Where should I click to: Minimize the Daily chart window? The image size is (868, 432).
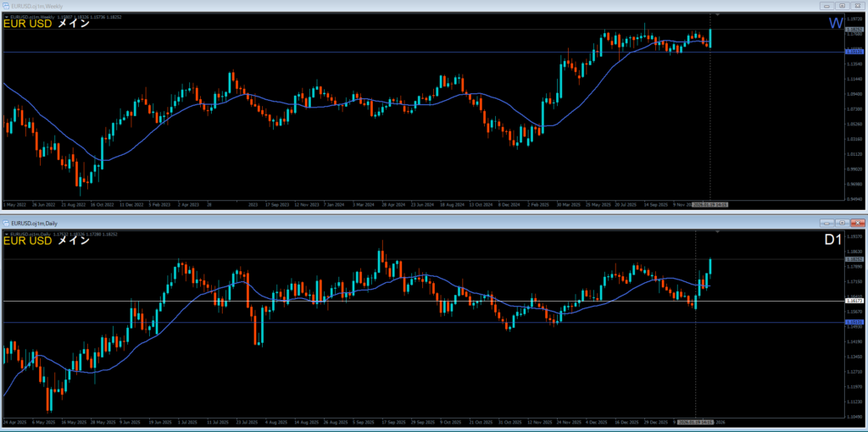[x=827, y=223]
